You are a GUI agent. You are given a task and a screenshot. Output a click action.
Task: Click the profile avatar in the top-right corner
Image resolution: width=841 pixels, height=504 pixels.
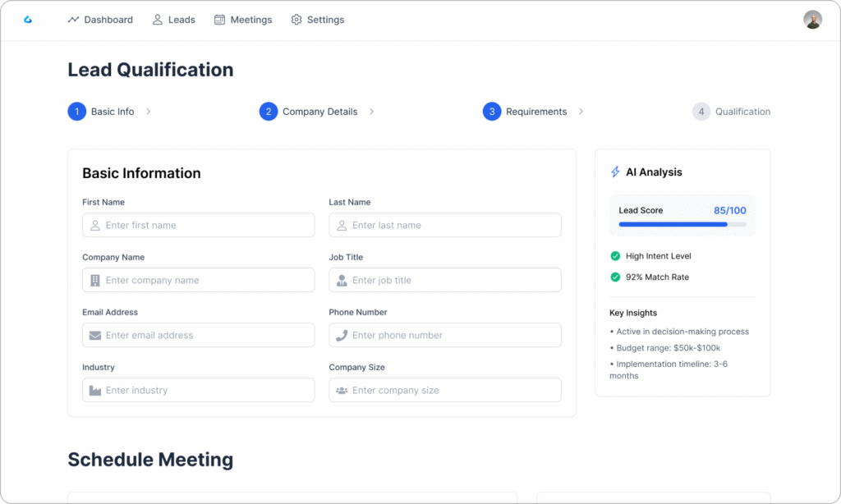point(811,18)
